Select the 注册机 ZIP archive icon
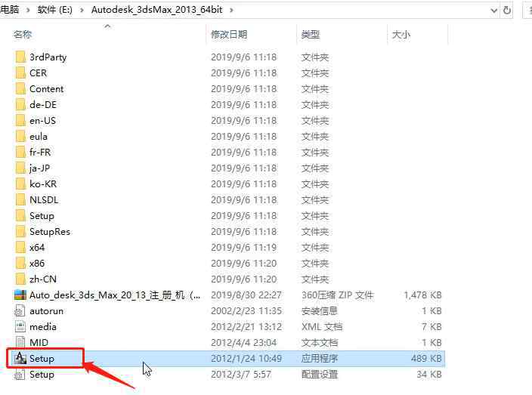This screenshot has height=395, width=532. 20,295
